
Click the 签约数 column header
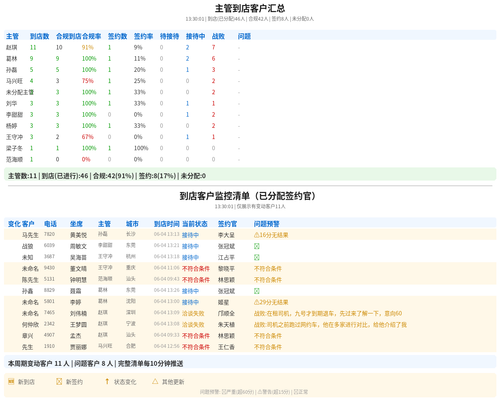click(117, 36)
